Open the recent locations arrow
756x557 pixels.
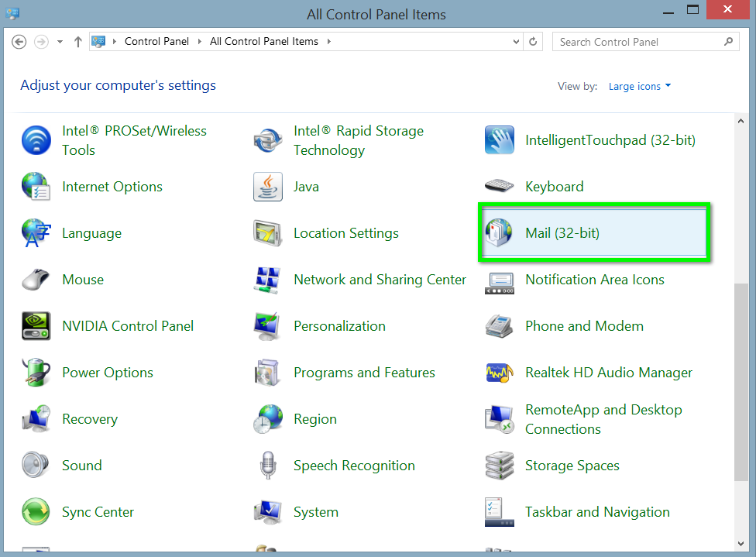[x=60, y=42]
